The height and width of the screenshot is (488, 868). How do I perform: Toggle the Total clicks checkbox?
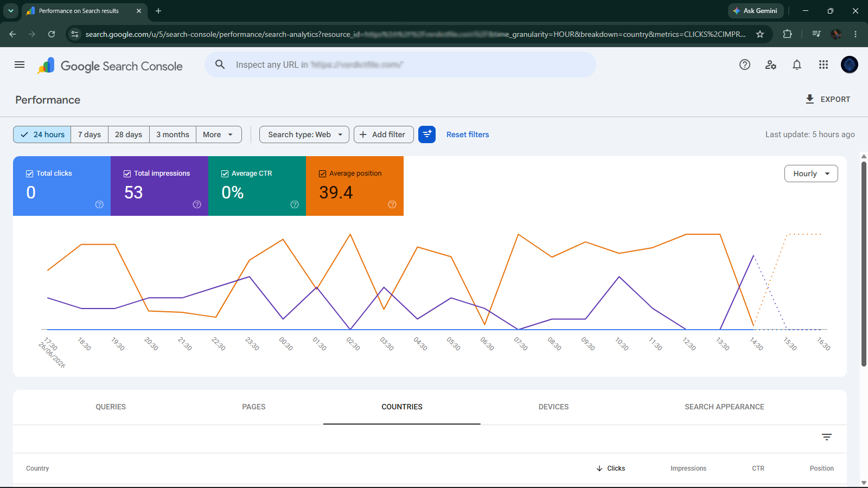pyautogui.click(x=30, y=174)
